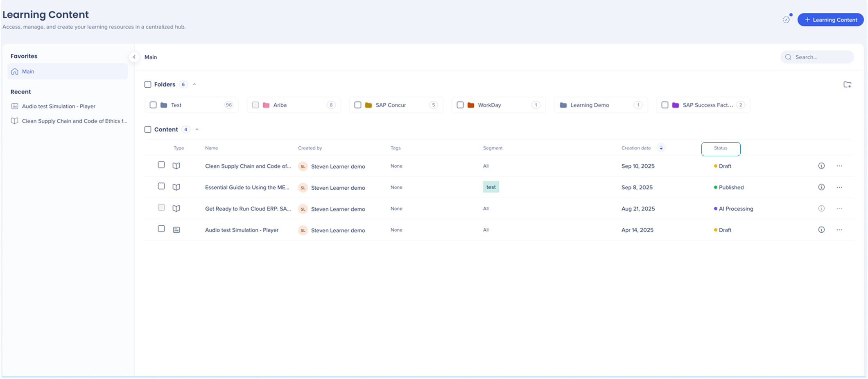The height and width of the screenshot is (379, 868).
Task: Open more options for Essential Guide row
Action: [839, 187]
